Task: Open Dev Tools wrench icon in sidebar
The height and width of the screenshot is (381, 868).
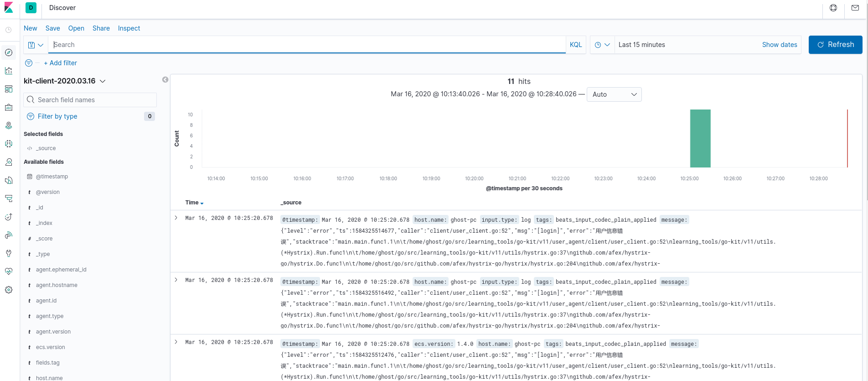Action: [9, 253]
